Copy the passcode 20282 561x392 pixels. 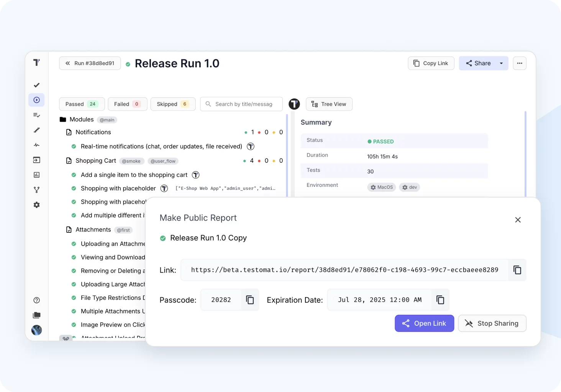pyautogui.click(x=250, y=300)
